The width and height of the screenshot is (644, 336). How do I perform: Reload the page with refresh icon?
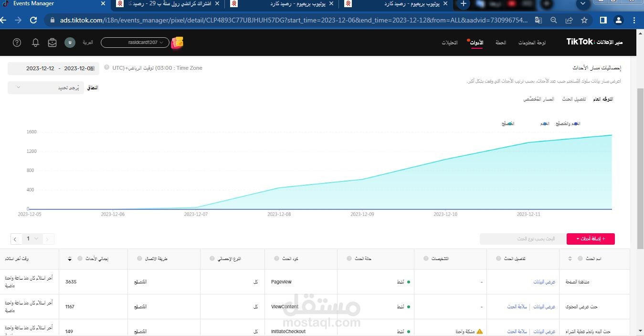coord(33,20)
